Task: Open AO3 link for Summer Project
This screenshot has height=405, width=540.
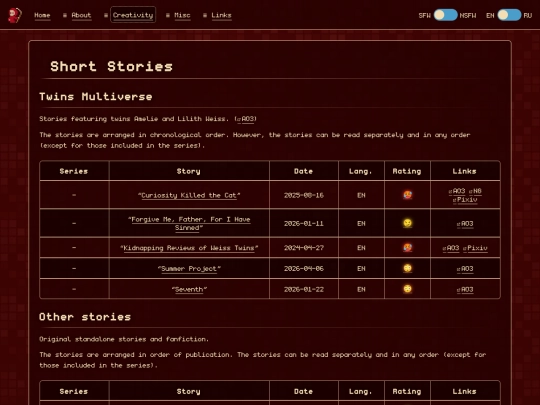Action: coord(465,269)
